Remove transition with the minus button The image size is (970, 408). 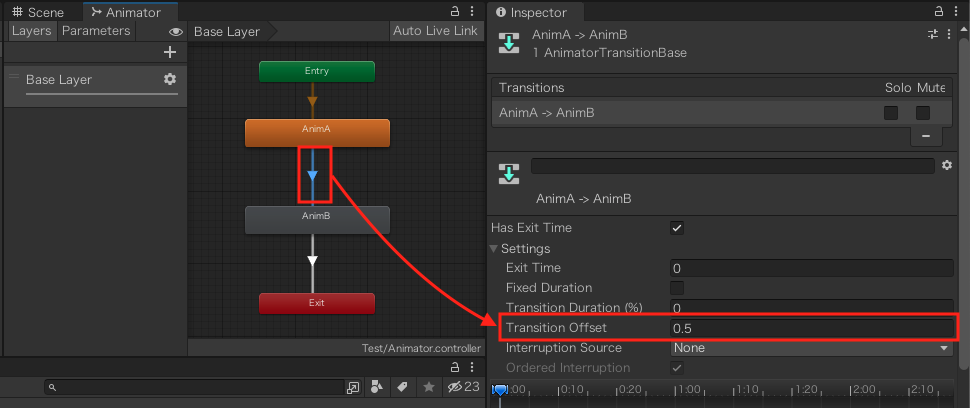(x=926, y=136)
